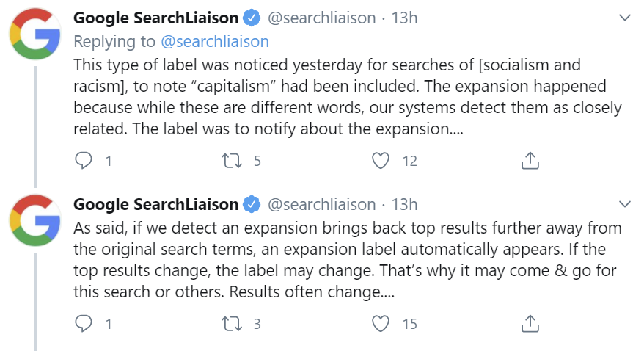Image resolution: width=644 pixels, height=351 pixels.
Task: Open the more options chevron on first tweet
Action: 625,18
